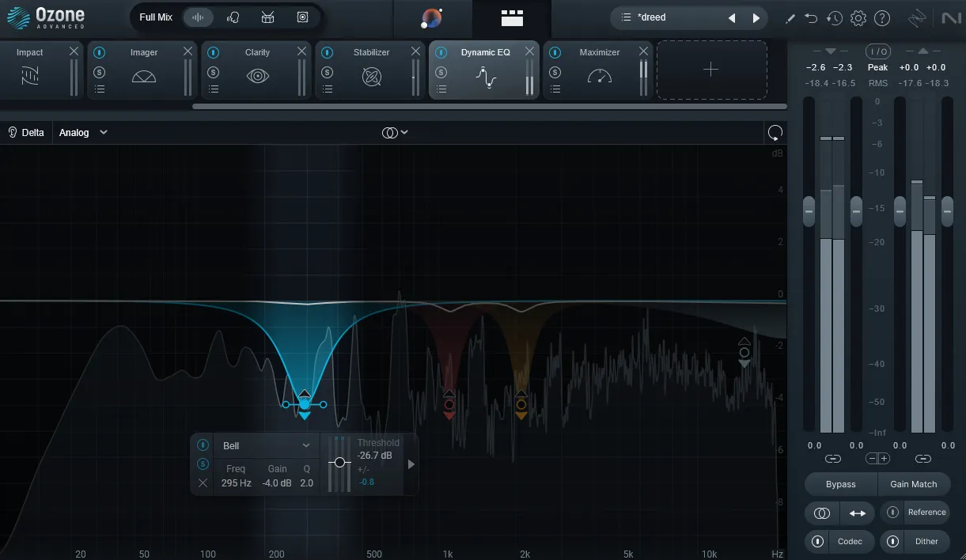Viewport: 966px width, 560px height.
Task: Open the Clarity module eye icon
Action: (x=258, y=77)
